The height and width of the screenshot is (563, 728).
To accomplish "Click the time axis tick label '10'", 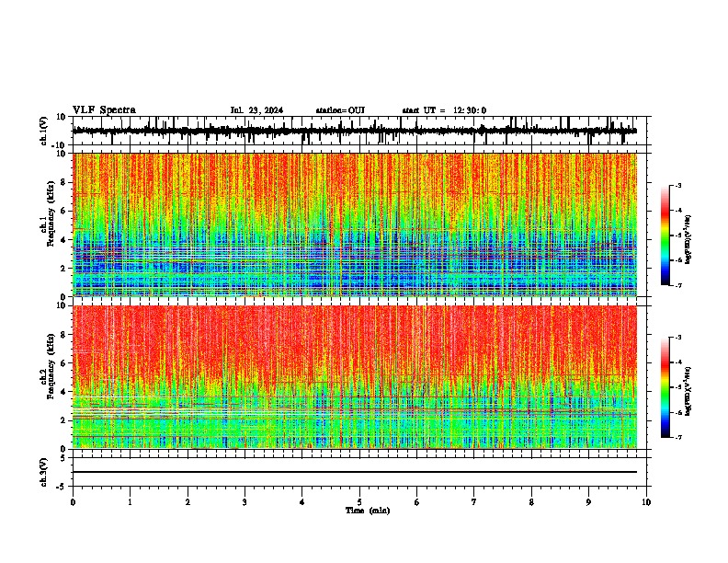I will click(x=646, y=502).
